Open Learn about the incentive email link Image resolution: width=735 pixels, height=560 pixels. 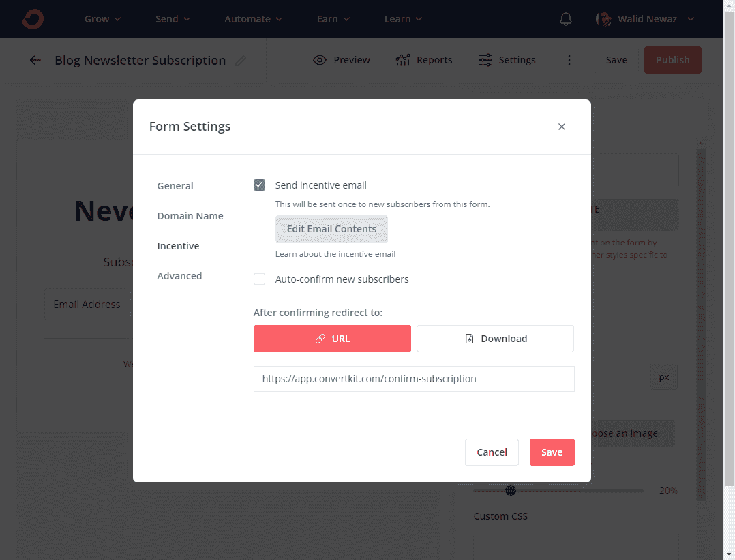pyautogui.click(x=335, y=254)
